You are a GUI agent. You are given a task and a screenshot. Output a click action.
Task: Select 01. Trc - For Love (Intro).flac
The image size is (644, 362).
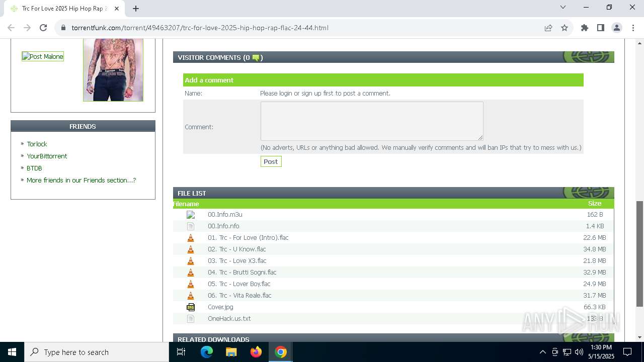(x=248, y=237)
